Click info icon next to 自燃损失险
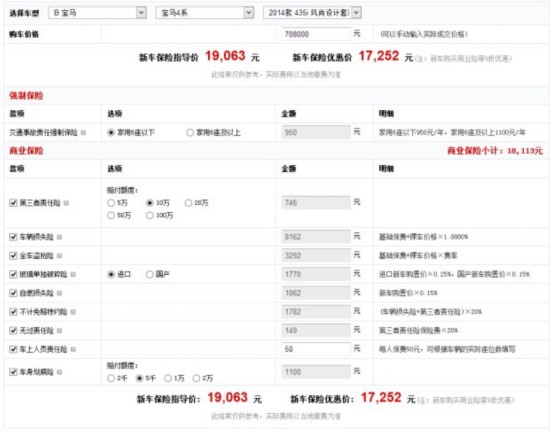Image resolution: width=550 pixels, height=433 pixels. [59, 293]
